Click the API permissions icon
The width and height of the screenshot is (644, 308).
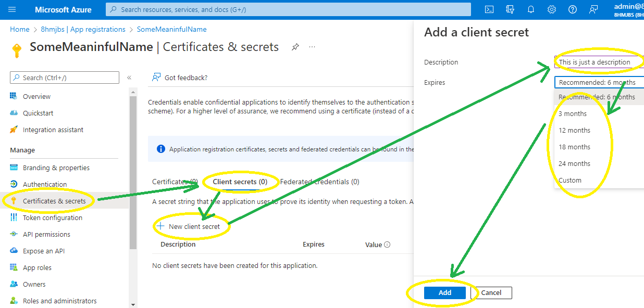14,234
